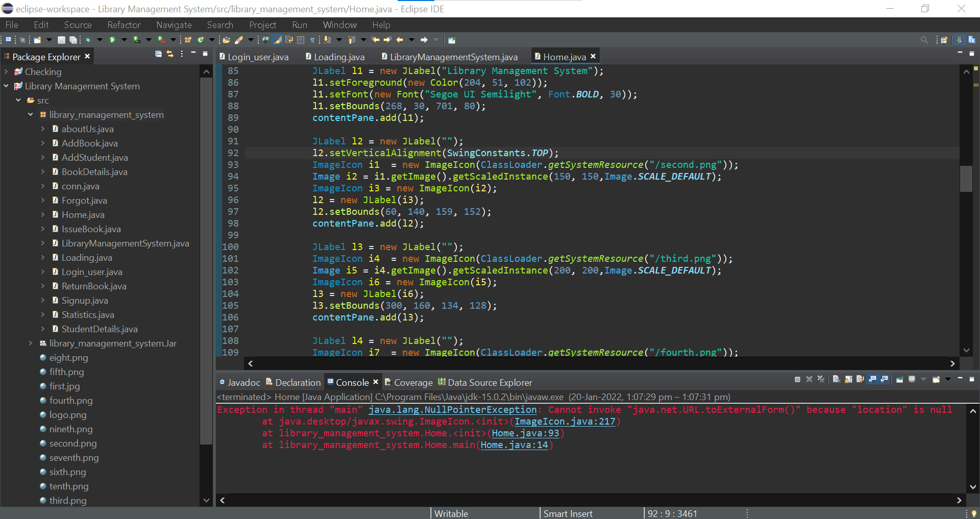980x519 pixels.
Task: Run the Home.java application
Action: pyautogui.click(x=112, y=40)
